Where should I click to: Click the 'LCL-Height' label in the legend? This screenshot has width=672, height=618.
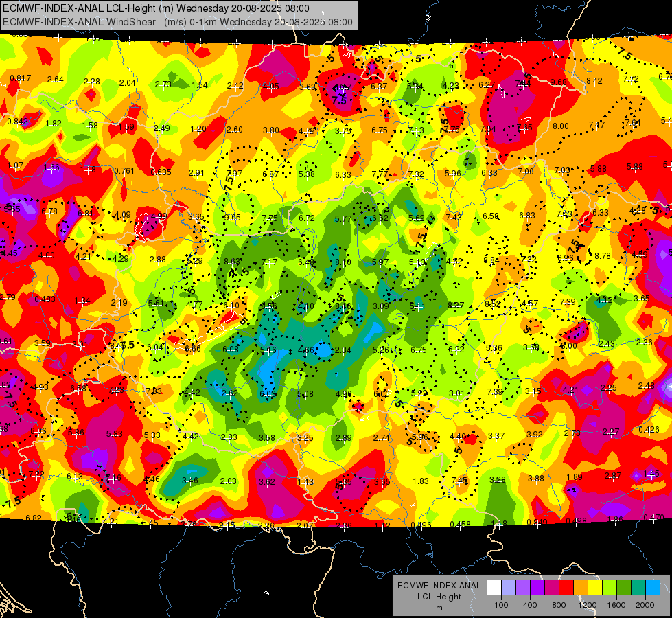(x=439, y=597)
